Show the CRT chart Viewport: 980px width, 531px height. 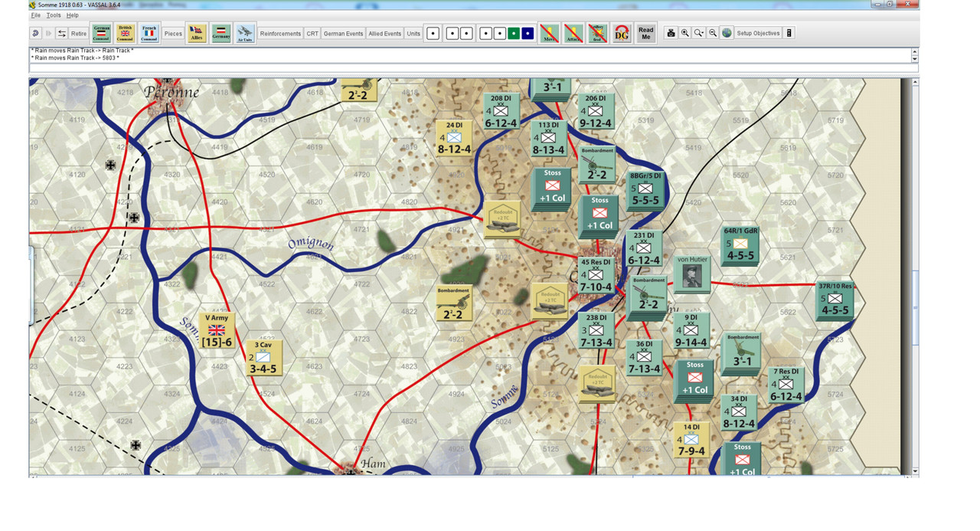(312, 33)
